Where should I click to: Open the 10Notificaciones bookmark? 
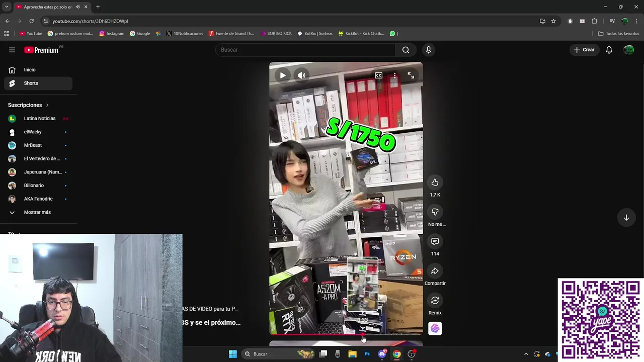tap(185, 34)
